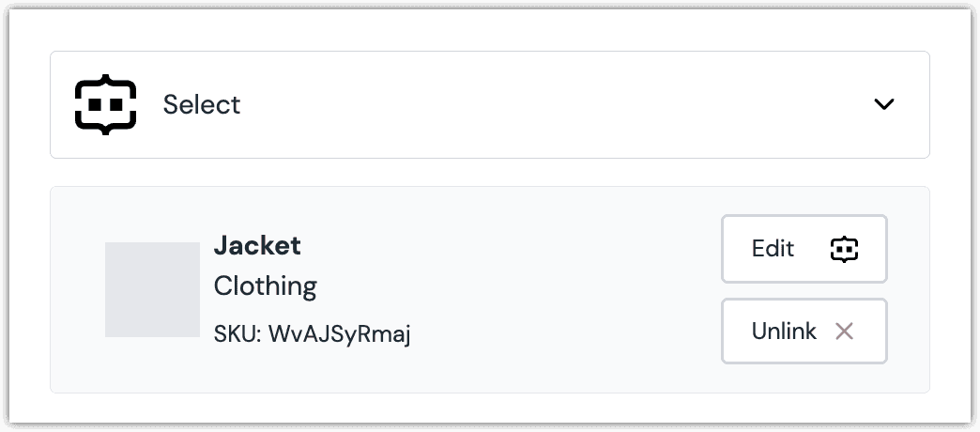980x432 pixels.
Task: Click the 'SKU:' label prefix
Action: point(238,333)
